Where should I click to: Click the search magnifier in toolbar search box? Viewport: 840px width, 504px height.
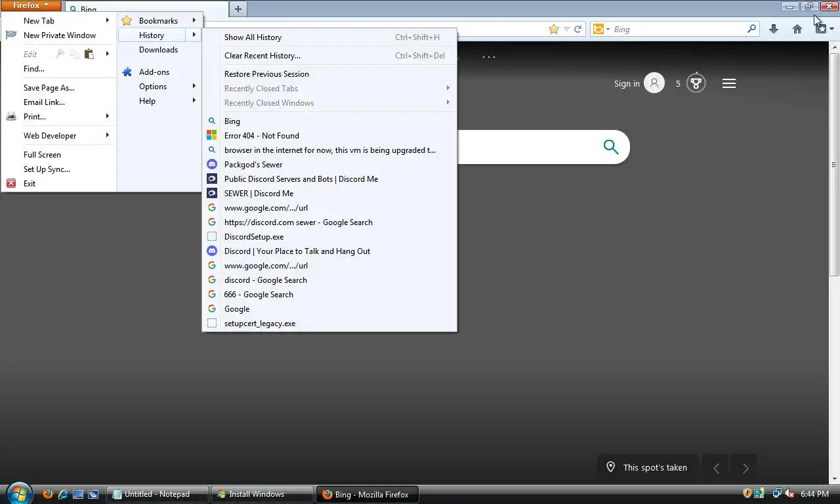[752, 29]
